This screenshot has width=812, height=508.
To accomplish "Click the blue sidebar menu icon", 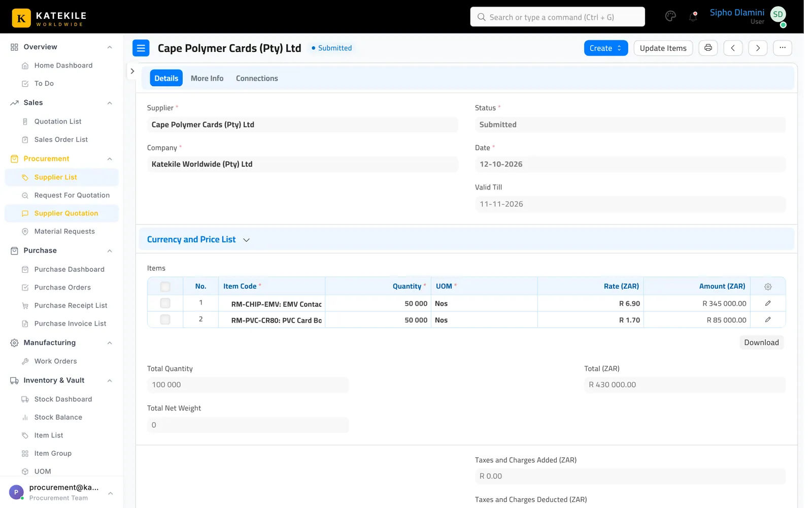I will point(141,48).
